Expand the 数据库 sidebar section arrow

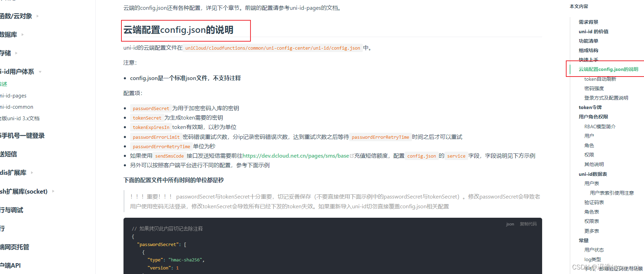[x=23, y=35]
